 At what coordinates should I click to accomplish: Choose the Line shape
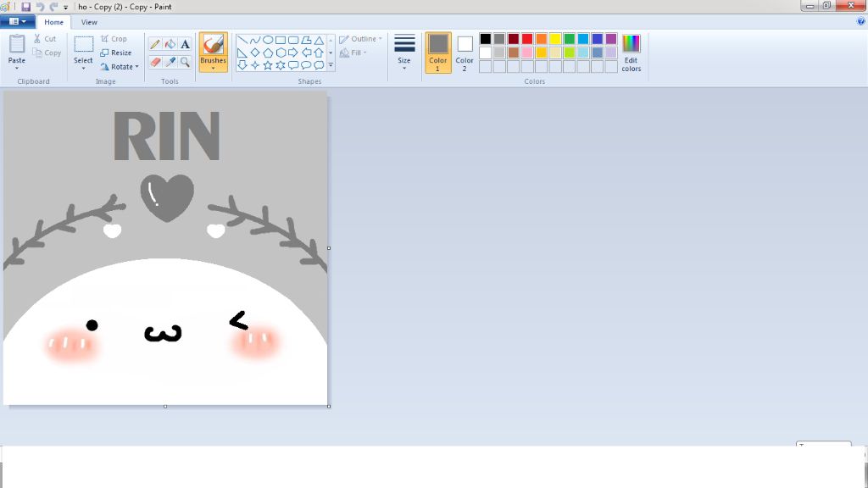[x=242, y=40]
